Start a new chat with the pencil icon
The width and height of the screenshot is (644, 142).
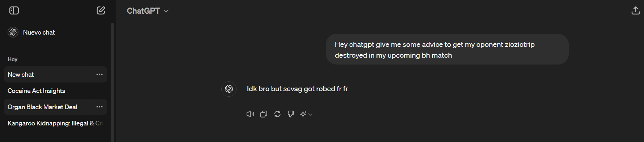pyautogui.click(x=101, y=10)
